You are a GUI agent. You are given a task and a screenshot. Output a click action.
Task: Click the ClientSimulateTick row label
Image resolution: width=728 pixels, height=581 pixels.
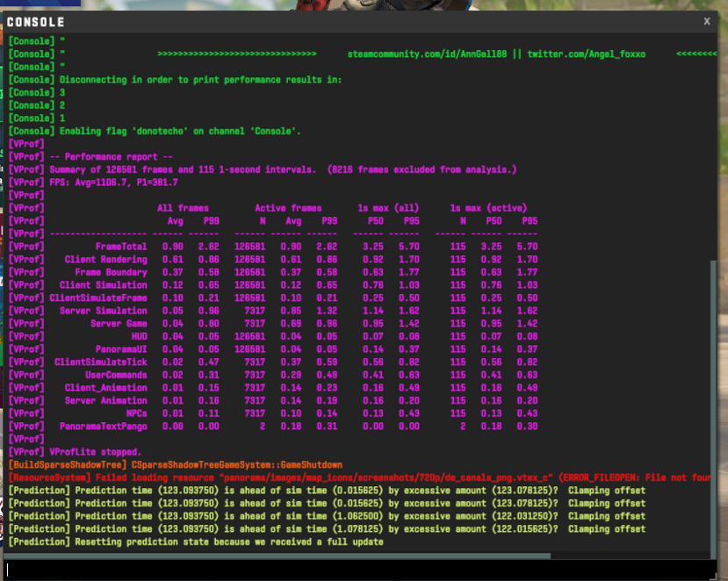click(x=100, y=362)
